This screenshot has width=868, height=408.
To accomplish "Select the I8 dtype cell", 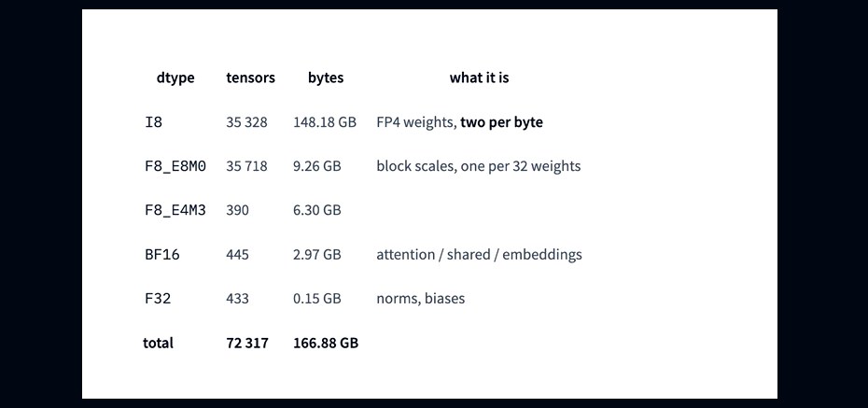I will [153, 122].
